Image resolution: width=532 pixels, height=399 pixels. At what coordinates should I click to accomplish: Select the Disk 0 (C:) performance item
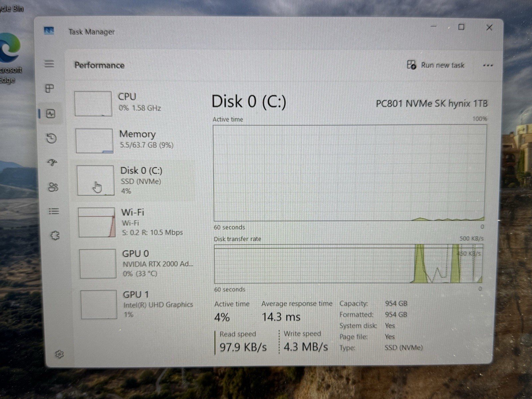point(134,180)
